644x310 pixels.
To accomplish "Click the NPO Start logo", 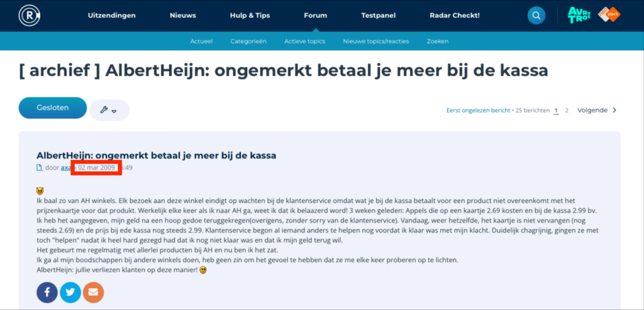I will click(x=609, y=15).
